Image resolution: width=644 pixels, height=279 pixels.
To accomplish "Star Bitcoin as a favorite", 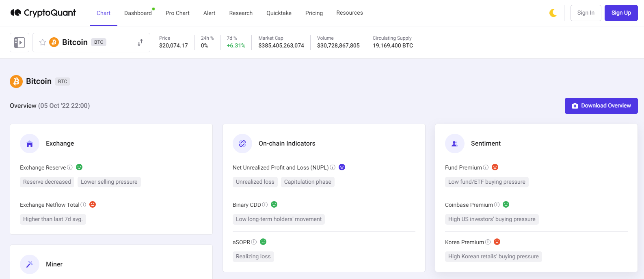I will (x=43, y=42).
